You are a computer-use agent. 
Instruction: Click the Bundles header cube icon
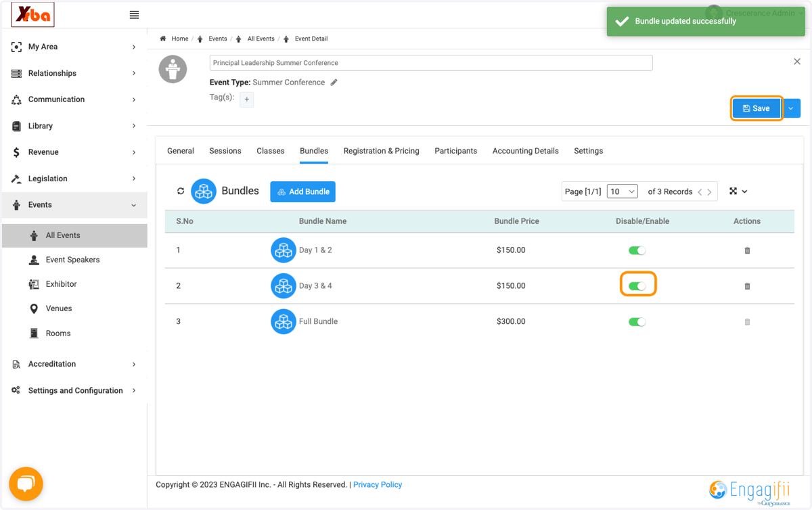tap(204, 191)
